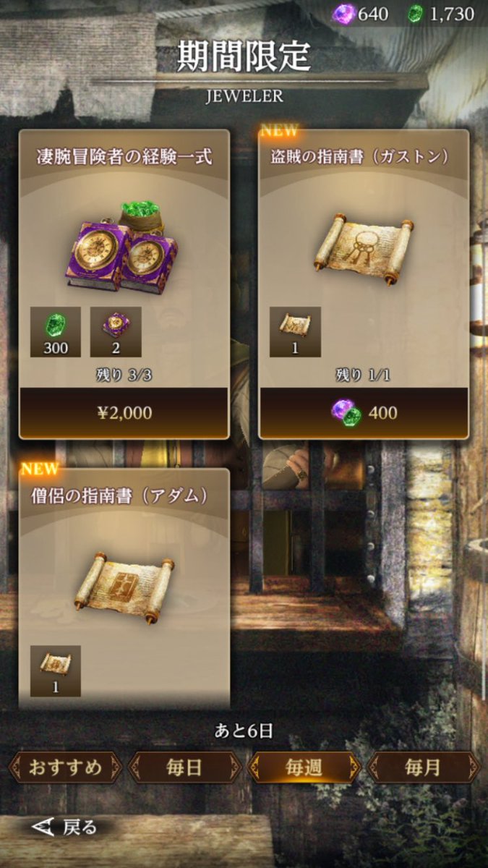Screen dimensions: 488x868
Task: Open the 凄腕冒険者の経験一式 card title
Action: tap(124, 157)
